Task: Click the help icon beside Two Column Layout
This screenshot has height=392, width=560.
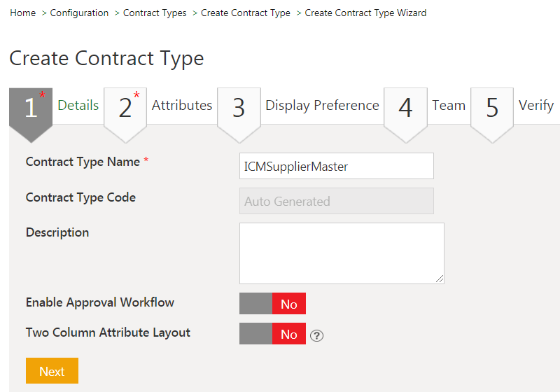Action: click(x=317, y=335)
